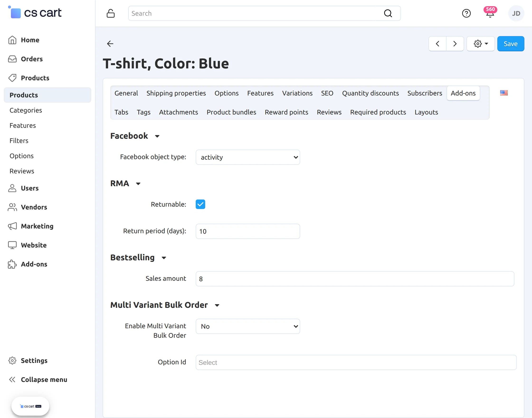Viewport: 532px width, 418px height.
Task: Click the Users person icon
Action: (12, 188)
